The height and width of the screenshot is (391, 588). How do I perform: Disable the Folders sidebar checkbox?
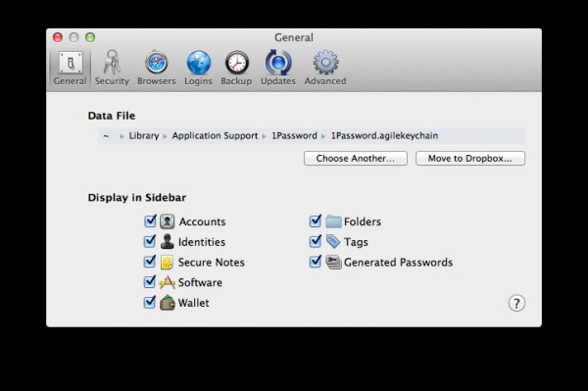[316, 221]
